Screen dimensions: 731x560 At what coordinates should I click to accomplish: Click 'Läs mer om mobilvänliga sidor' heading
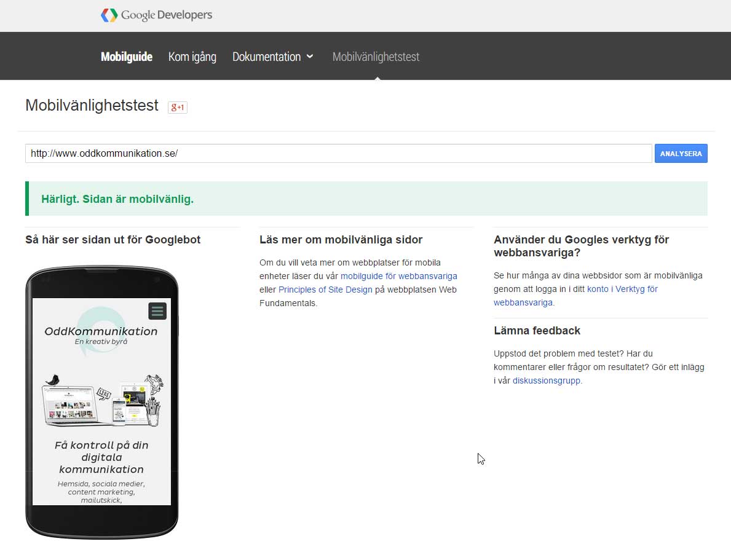click(x=341, y=240)
